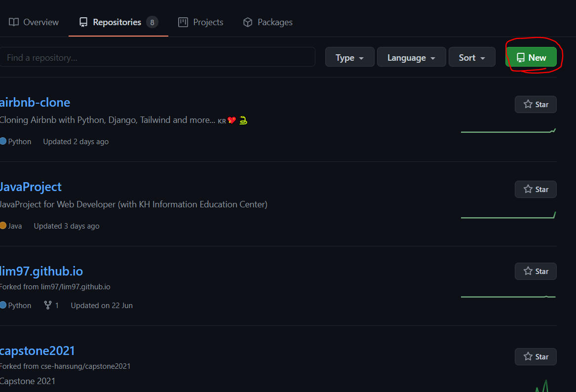This screenshot has width=576, height=392.
Task: Click the heart emoji in airbnb-clone description
Action: [x=232, y=120]
